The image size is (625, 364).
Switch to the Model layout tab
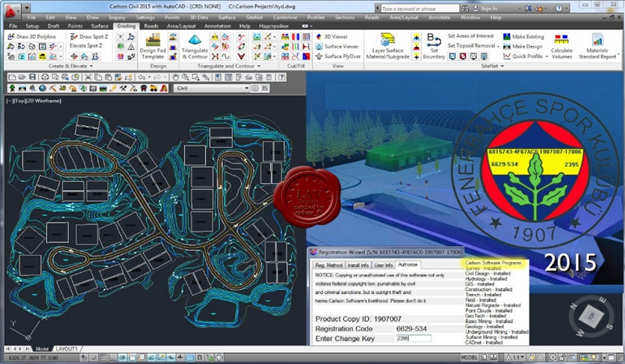41,349
